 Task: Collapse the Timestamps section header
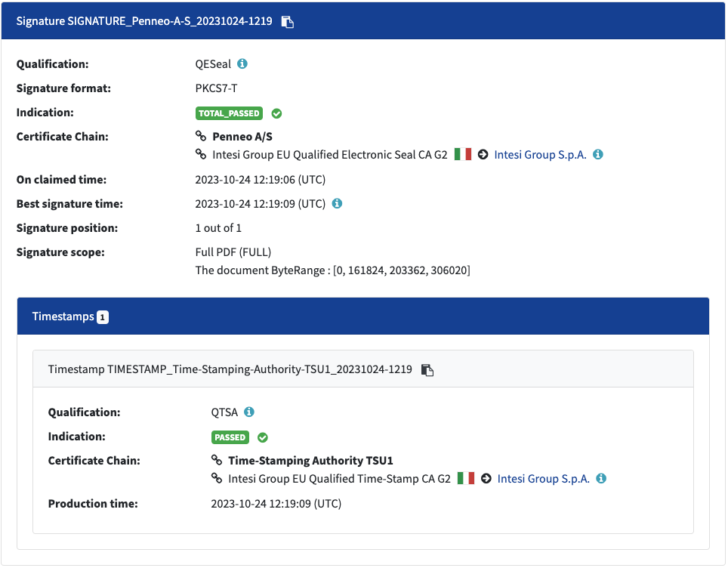(363, 316)
